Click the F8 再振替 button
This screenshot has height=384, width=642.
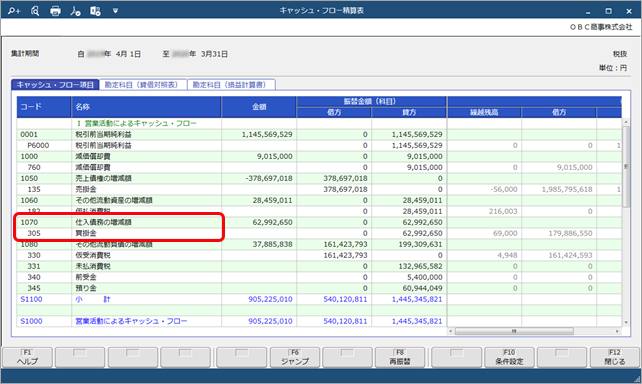coord(400,357)
